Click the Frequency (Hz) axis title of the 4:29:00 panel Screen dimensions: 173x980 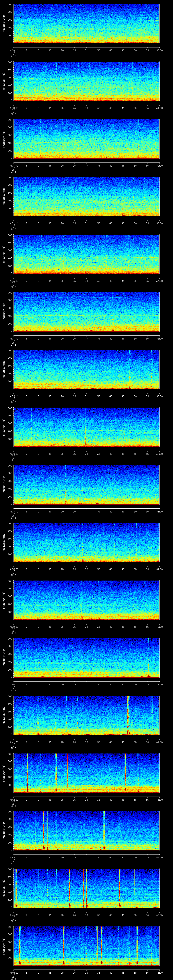coord(4,24)
